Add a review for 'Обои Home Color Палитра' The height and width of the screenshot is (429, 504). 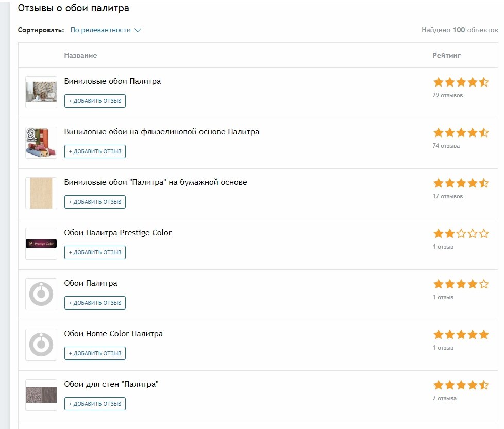point(95,353)
